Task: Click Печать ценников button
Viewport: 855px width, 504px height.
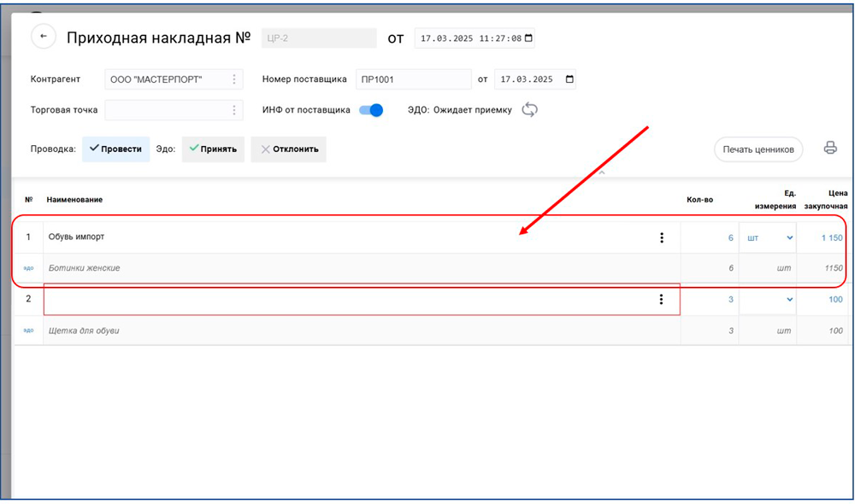Action: 758,149
